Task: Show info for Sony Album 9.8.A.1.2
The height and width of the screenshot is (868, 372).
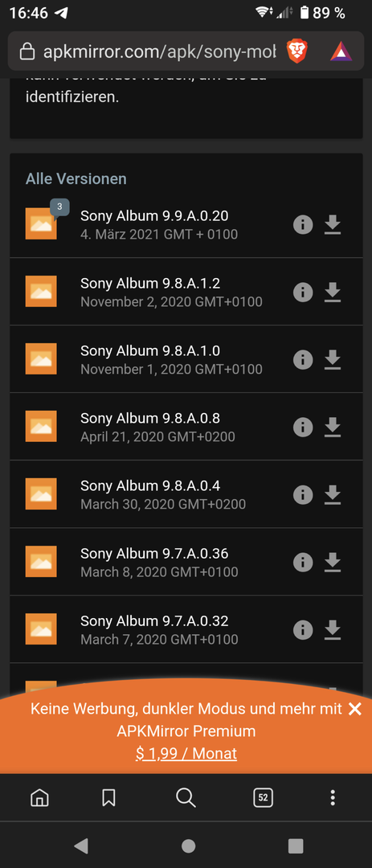Action: tap(303, 293)
